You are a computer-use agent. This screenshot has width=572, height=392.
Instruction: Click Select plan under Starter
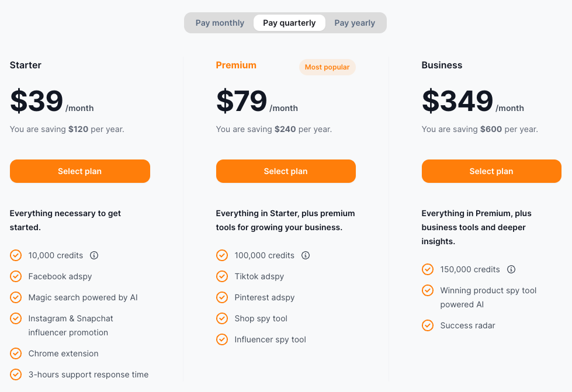pos(79,171)
